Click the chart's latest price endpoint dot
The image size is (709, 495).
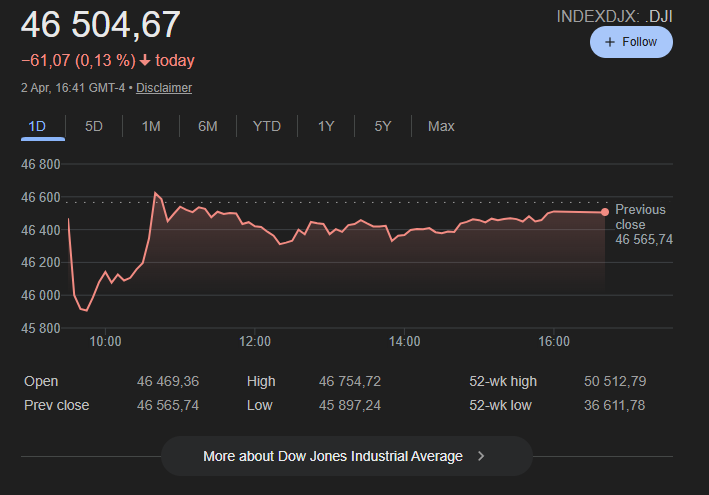(605, 212)
